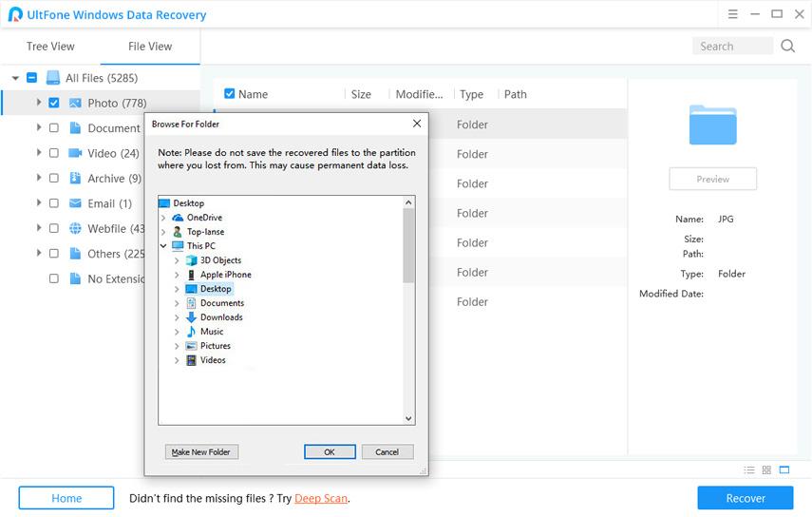Collapse This PC node in dialog
The height and width of the screenshot is (517, 812).
coord(163,246)
